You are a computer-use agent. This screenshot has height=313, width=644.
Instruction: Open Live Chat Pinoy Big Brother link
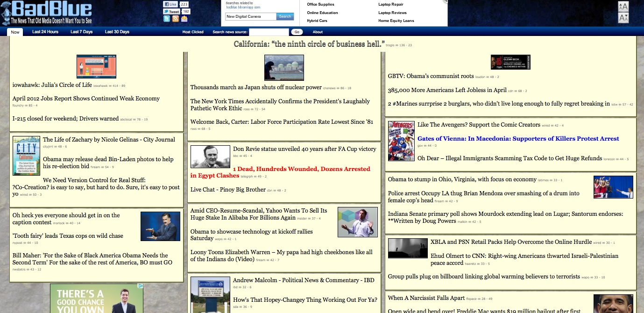tap(228, 190)
